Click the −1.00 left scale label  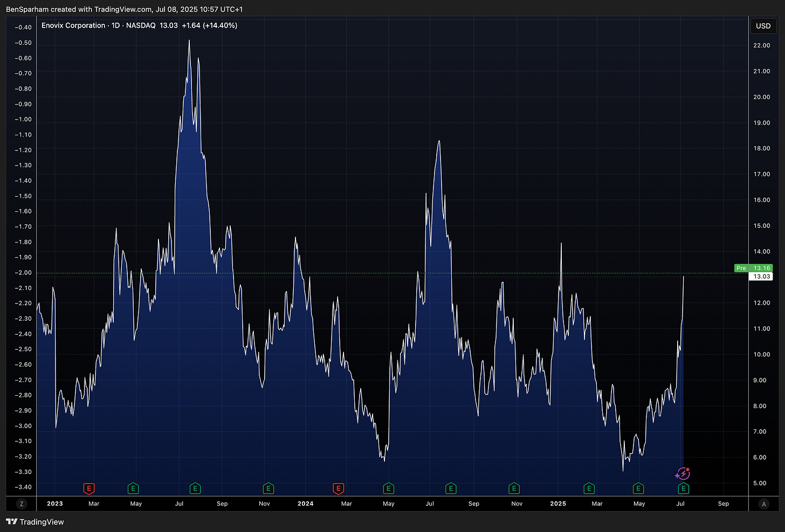click(23, 120)
